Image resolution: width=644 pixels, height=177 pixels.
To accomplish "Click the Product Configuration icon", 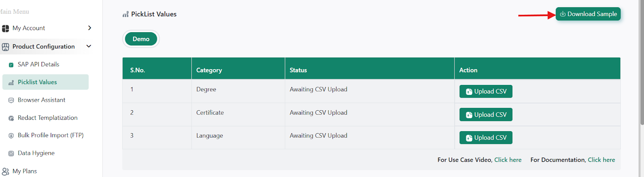I will click(5, 47).
